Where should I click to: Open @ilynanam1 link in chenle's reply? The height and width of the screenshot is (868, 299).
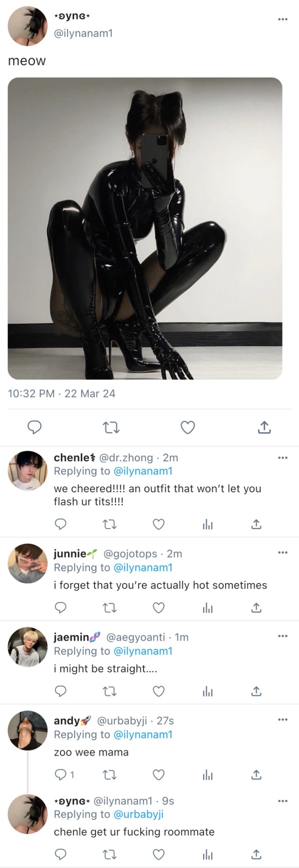point(142,471)
